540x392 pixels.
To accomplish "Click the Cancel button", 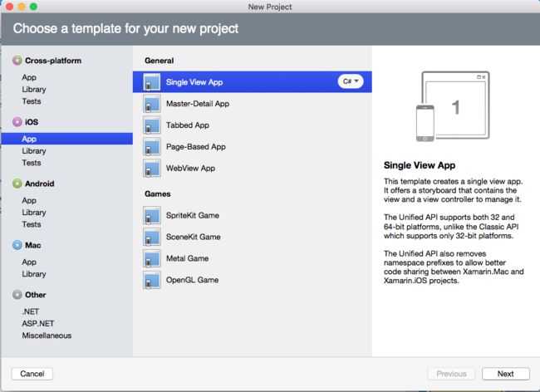I will pos(32,374).
